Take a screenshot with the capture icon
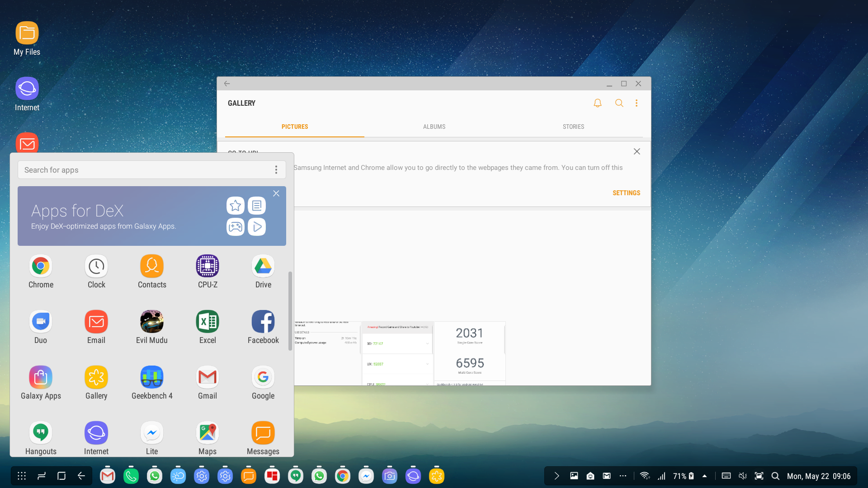Screen dimensions: 868x488 click(x=759, y=476)
